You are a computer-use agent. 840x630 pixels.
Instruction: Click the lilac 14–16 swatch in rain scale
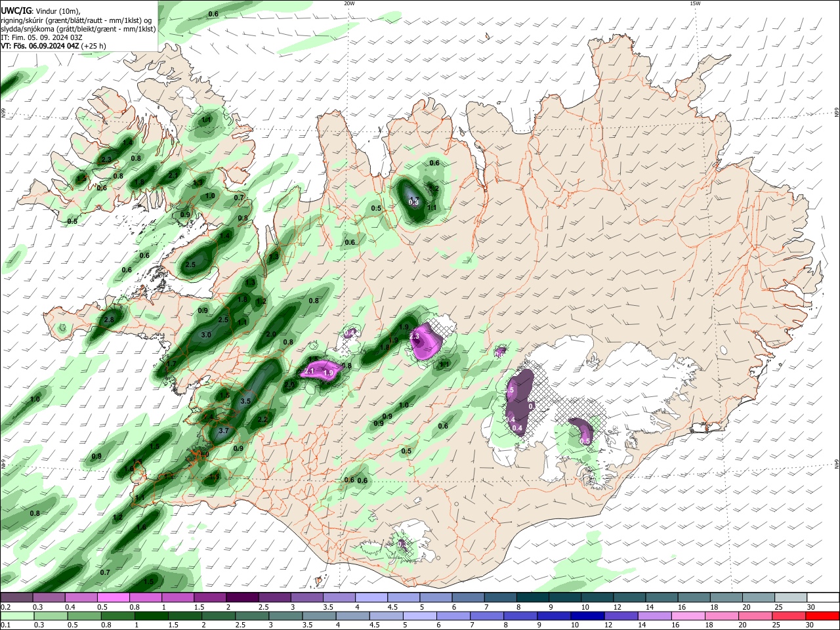(655, 616)
